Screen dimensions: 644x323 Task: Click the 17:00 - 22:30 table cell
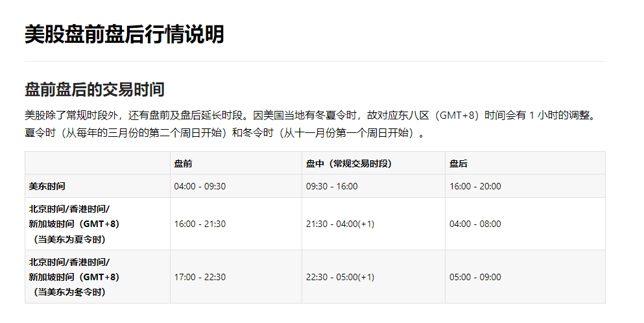200,277
